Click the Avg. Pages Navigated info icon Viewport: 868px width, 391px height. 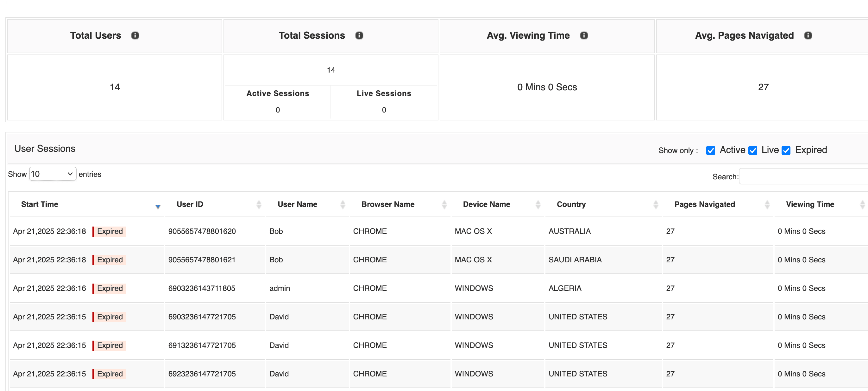(x=808, y=35)
